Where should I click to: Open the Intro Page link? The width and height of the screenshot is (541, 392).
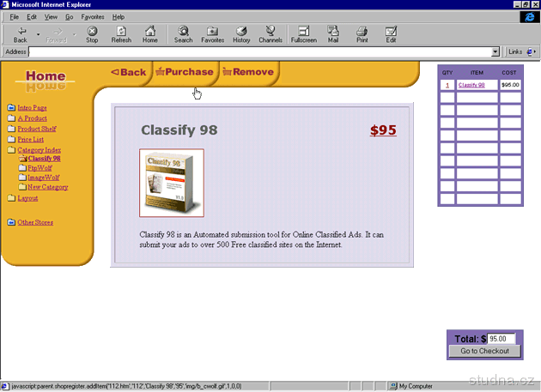point(32,107)
